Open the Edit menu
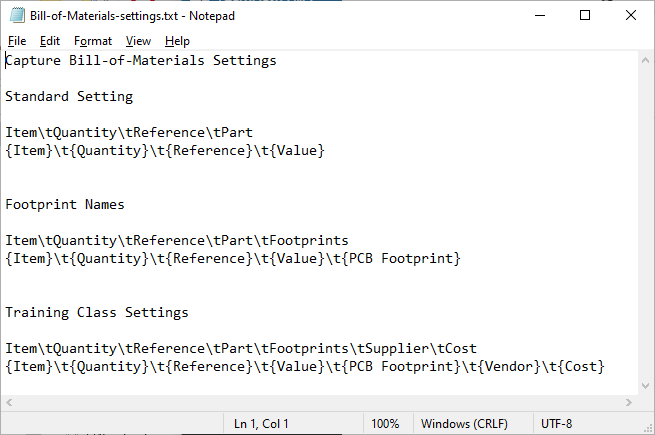The width and height of the screenshot is (655, 435). 50,41
